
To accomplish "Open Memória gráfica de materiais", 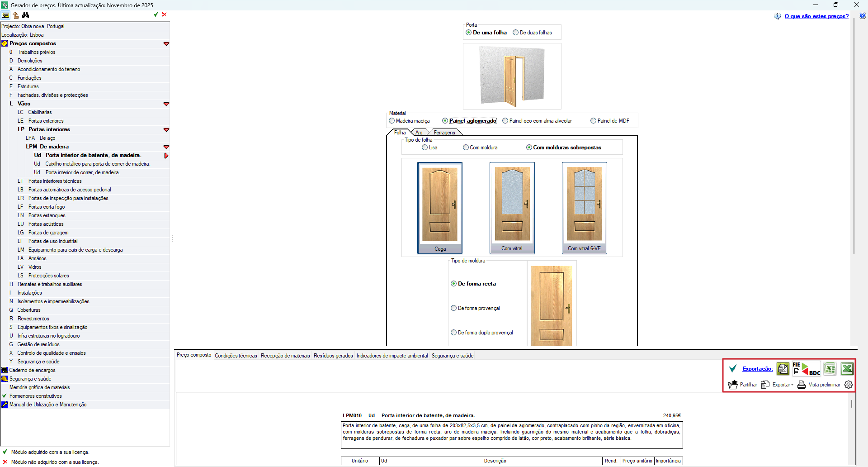I will pyautogui.click(x=40, y=387).
